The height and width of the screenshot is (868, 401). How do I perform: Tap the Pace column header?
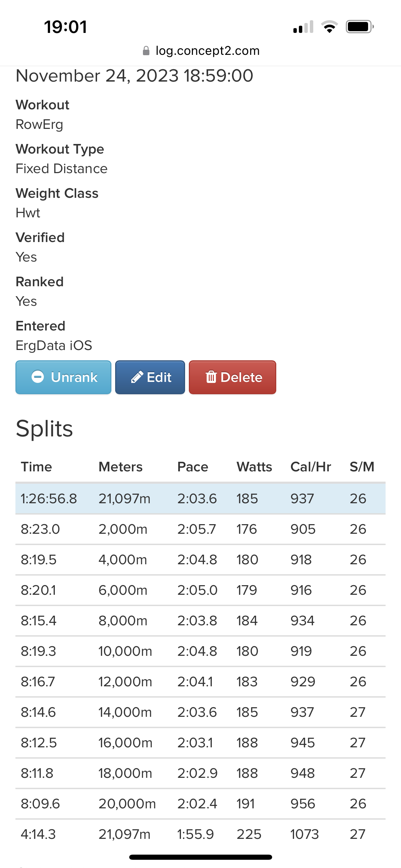[193, 467]
